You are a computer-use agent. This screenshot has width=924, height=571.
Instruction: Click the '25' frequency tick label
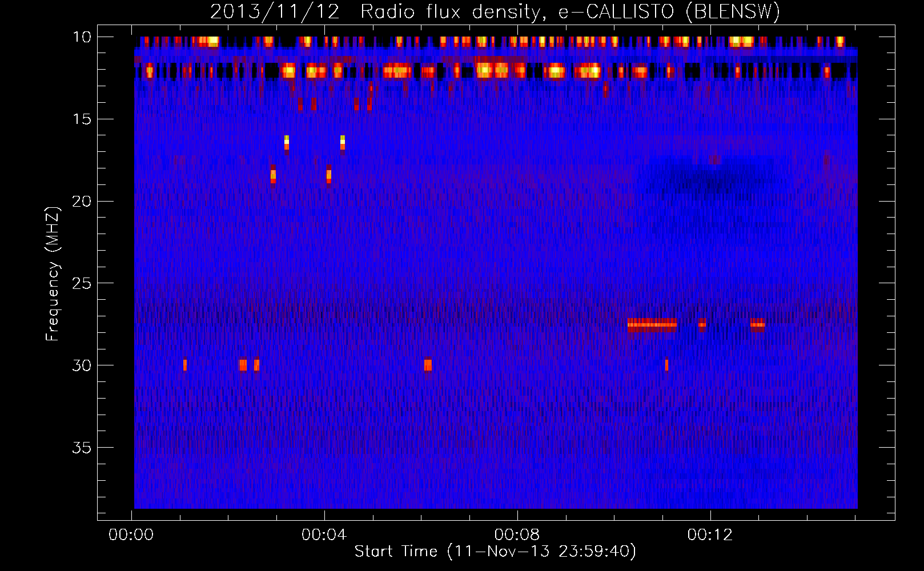82,283
